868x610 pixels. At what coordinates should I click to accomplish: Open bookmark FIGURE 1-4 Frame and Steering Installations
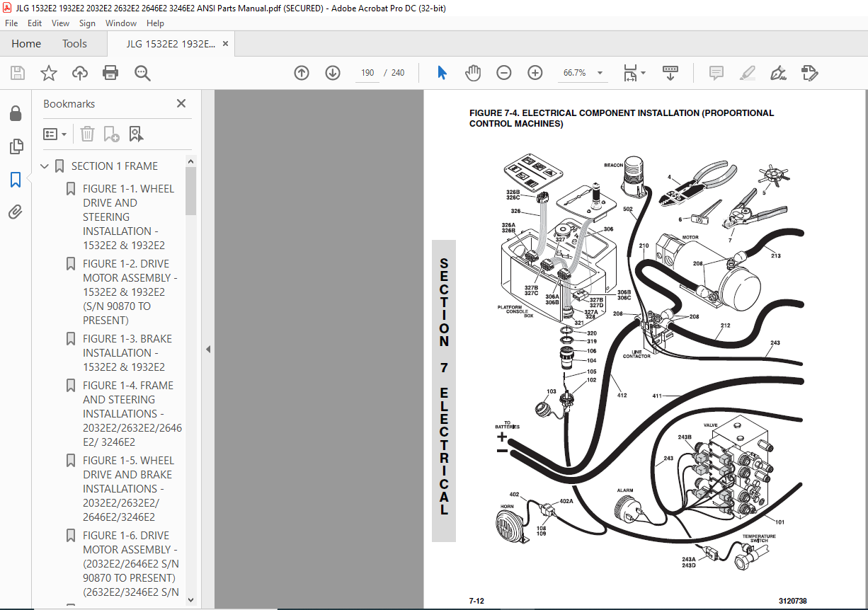coord(132,414)
